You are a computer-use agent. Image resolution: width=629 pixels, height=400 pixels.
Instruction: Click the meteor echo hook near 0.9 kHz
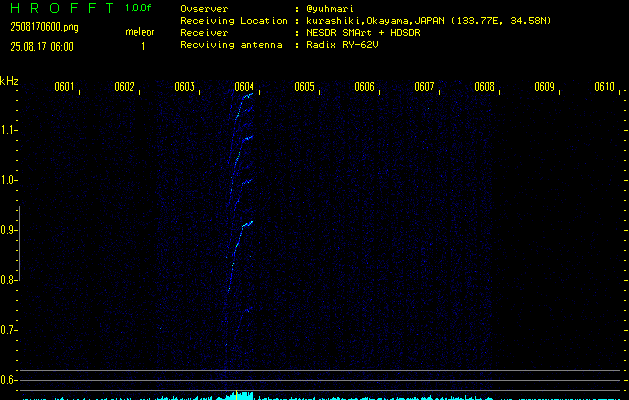(248, 224)
